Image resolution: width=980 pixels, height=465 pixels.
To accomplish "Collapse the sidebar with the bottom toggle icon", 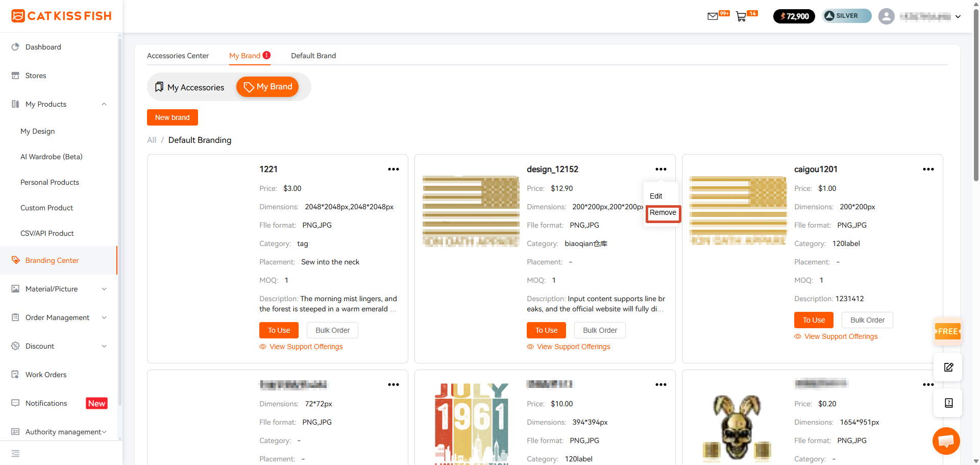I will click(x=15, y=453).
